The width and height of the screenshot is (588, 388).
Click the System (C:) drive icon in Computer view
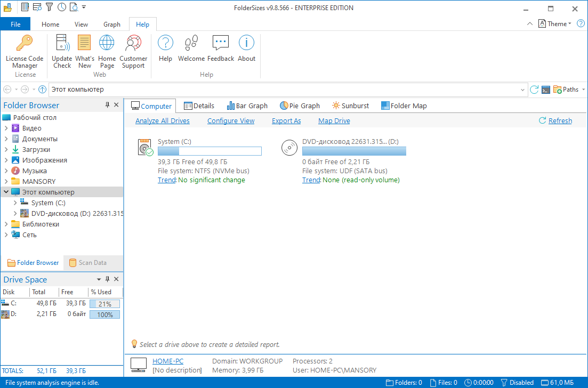tap(146, 147)
